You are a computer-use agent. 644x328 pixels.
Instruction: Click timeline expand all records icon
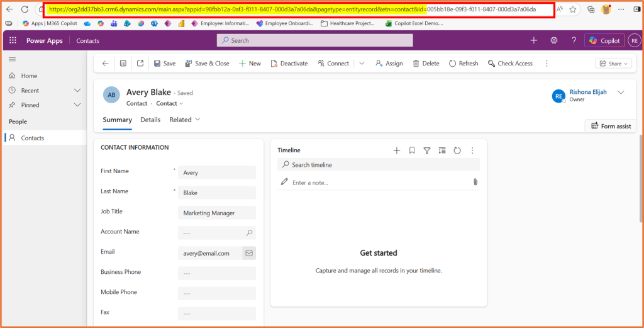442,151
